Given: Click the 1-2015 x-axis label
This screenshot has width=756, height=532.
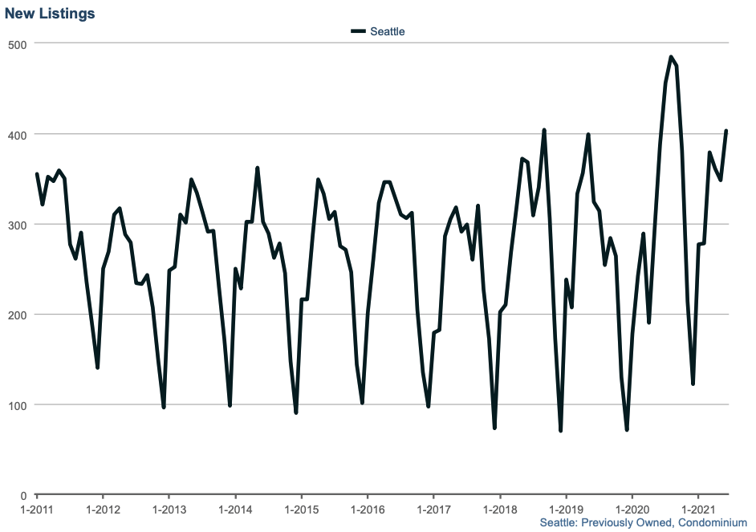Looking at the screenshot, I should [301, 510].
